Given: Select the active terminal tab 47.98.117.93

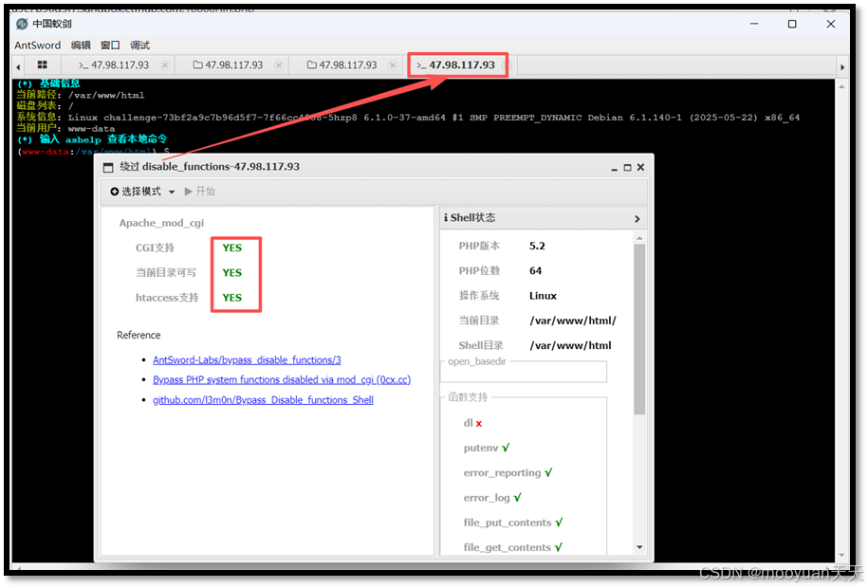Looking at the screenshot, I should point(455,65).
